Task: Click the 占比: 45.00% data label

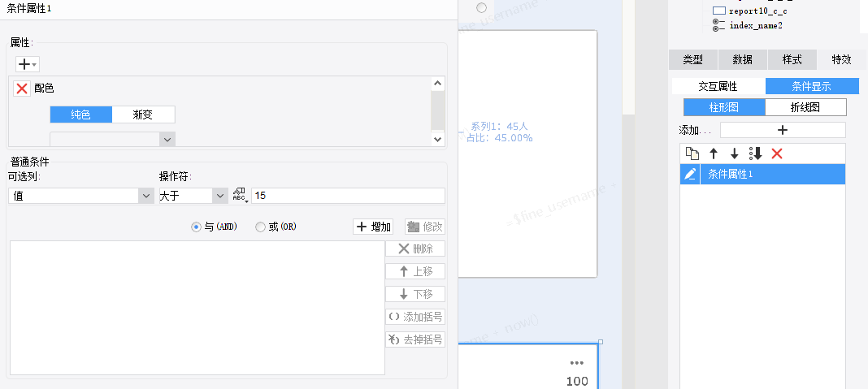Action: pyautogui.click(x=500, y=138)
